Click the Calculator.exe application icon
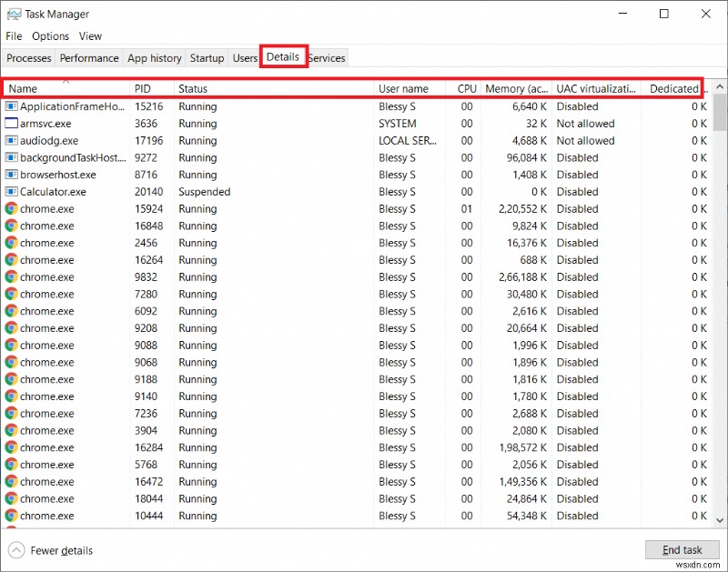The height and width of the screenshot is (572, 728). [x=9, y=192]
